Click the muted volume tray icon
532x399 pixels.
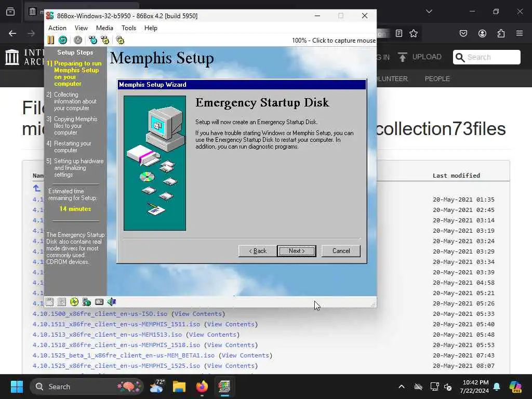(448, 387)
